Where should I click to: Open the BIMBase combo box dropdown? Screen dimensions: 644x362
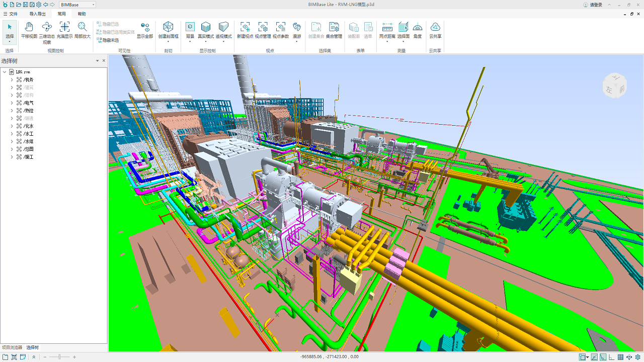[93, 5]
